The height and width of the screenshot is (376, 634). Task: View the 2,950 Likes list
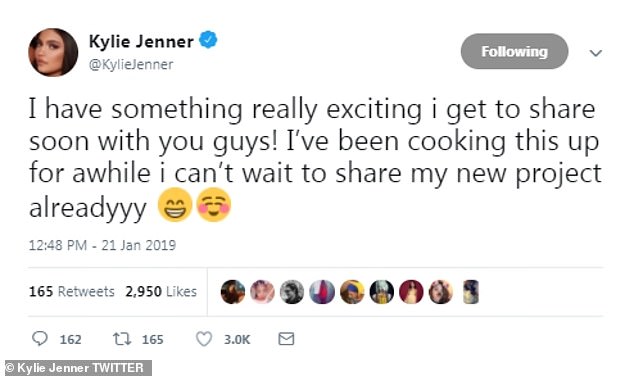[x=161, y=292]
